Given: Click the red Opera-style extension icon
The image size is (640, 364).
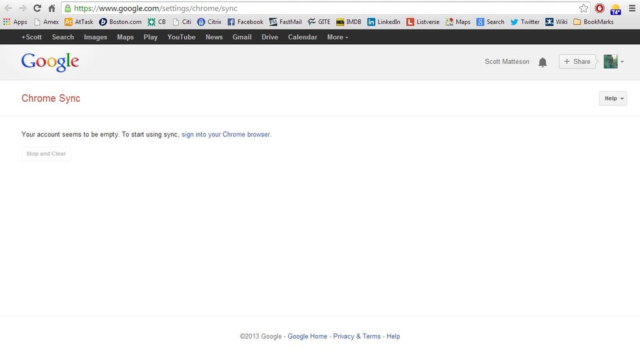Looking at the screenshot, I should 599,8.
